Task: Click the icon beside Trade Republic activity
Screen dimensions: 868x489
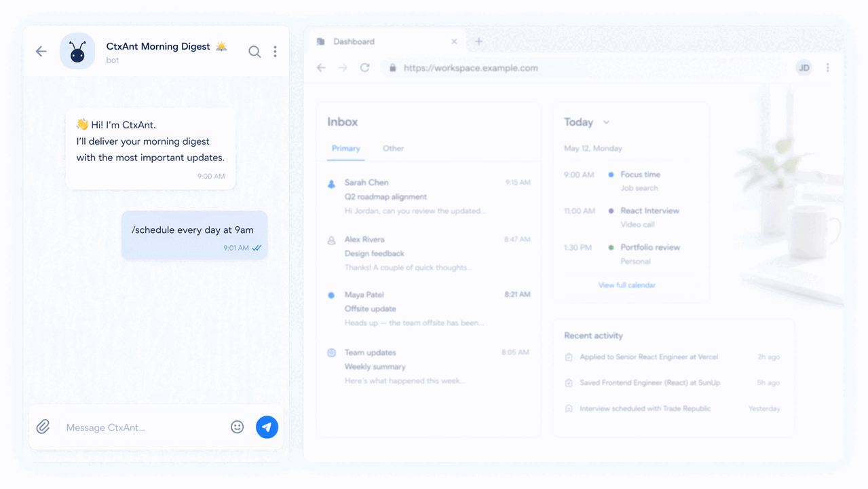Action: (569, 409)
